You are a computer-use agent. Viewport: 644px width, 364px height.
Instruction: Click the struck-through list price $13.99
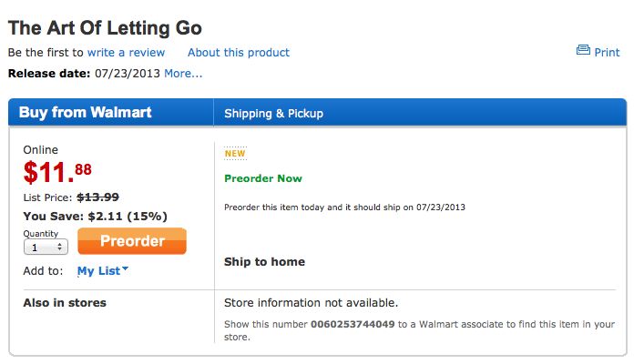pos(97,197)
